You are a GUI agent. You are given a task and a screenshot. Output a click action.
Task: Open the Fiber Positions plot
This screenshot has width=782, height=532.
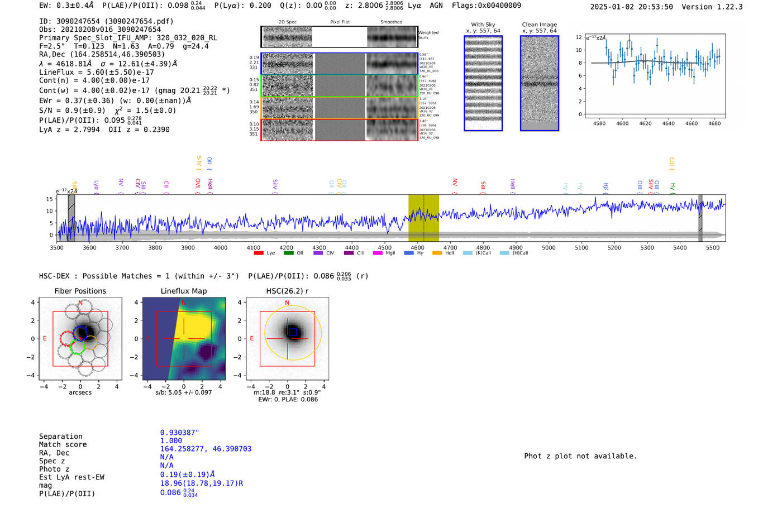coord(80,338)
